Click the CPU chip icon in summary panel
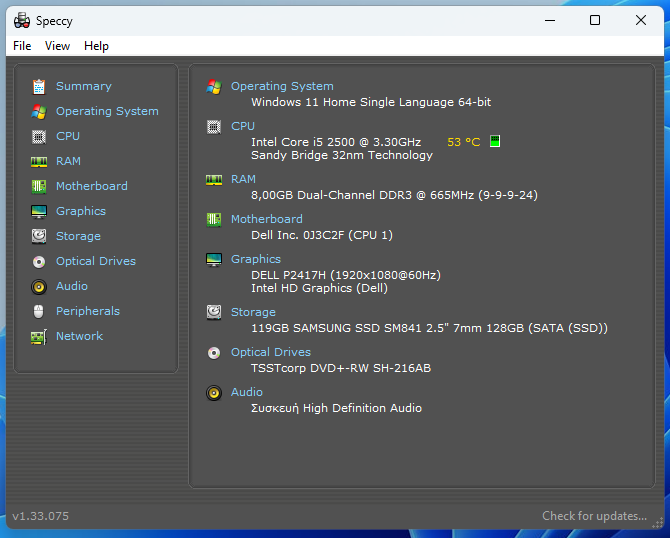Viewport: 670px width, 538px height. coord(214,127)
